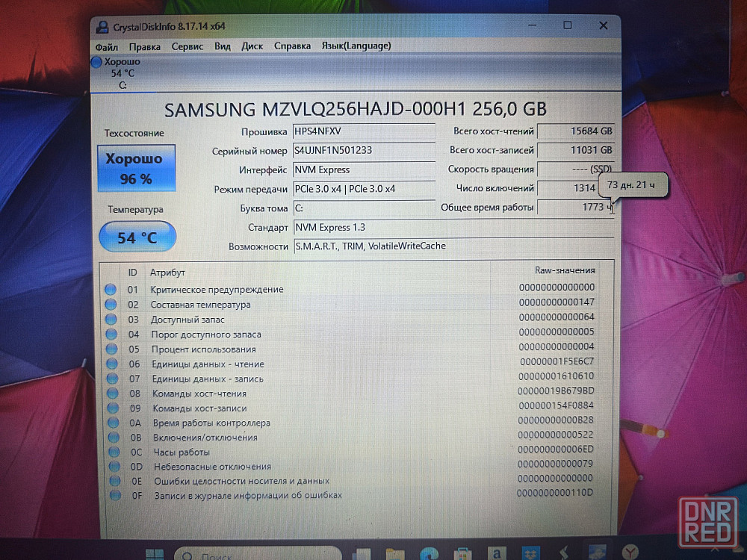Click the status circle for Доступный запас
This screenshot has height=560, width=747.
pyautogui.click(x=111, y=319)
